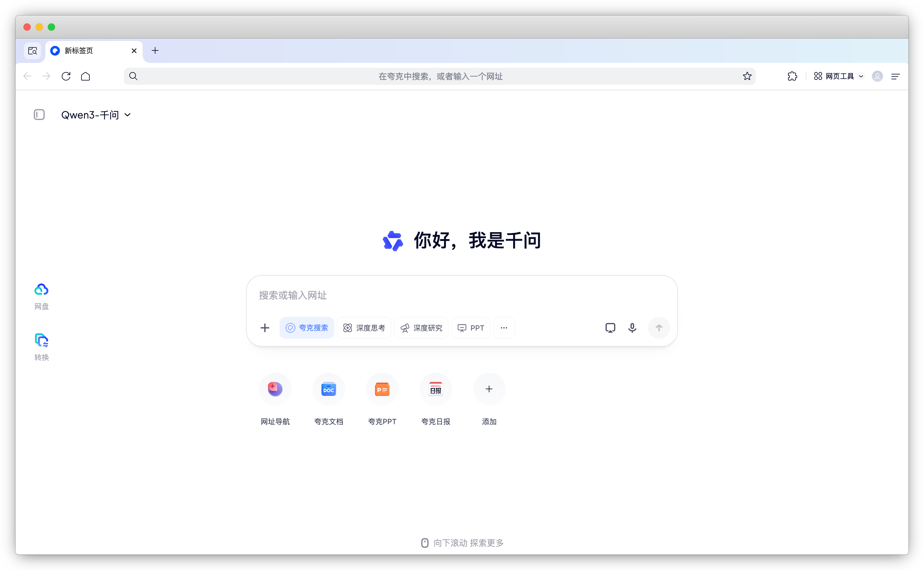
Task: Click the microphone voice input icon
Action: click(632, 328)
